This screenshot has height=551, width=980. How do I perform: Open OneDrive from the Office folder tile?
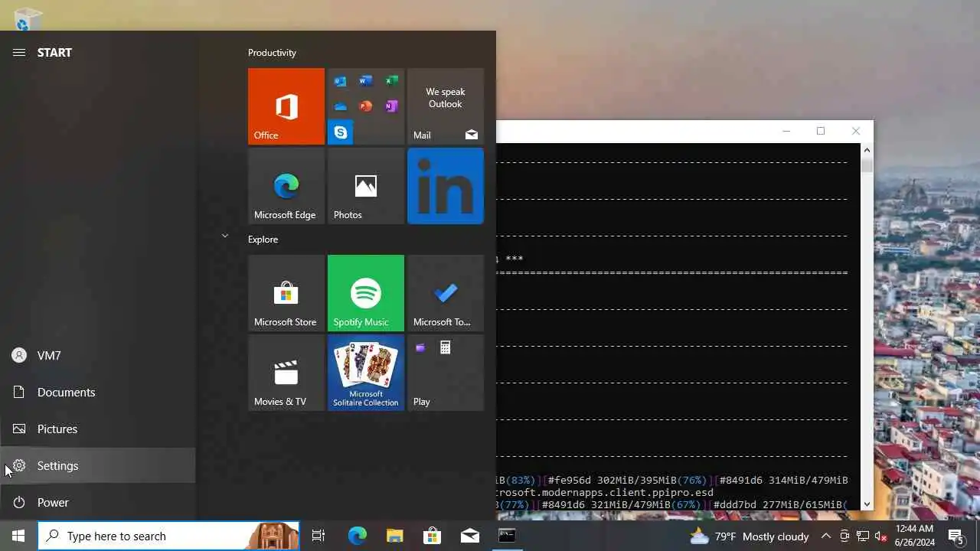point(340,106)
